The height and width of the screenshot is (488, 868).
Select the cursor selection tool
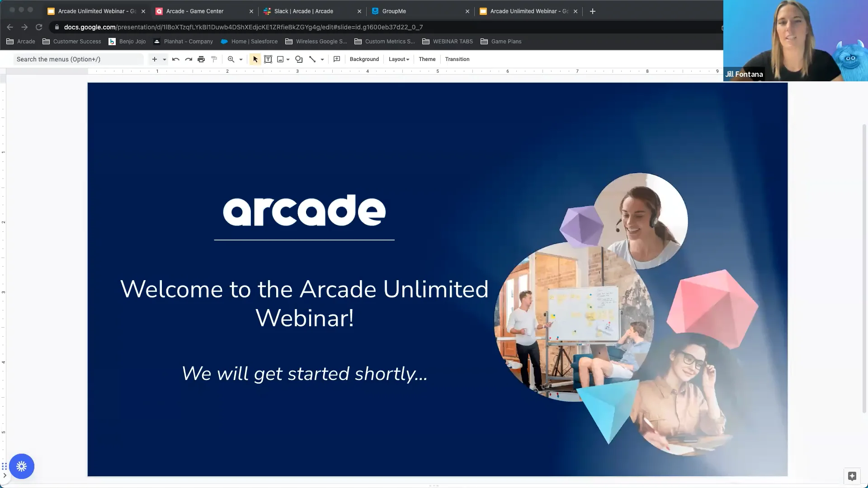(x=255, y=59)
